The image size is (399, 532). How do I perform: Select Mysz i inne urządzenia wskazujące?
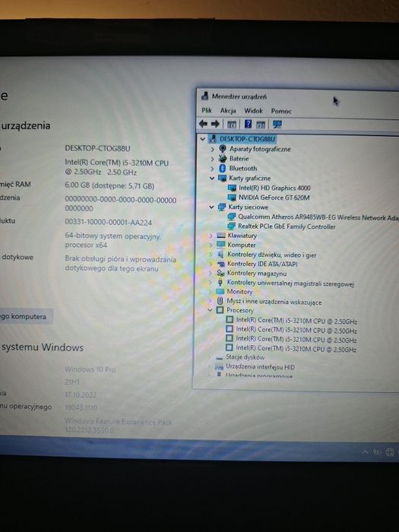pyautogui.click(x=274, y=301)
